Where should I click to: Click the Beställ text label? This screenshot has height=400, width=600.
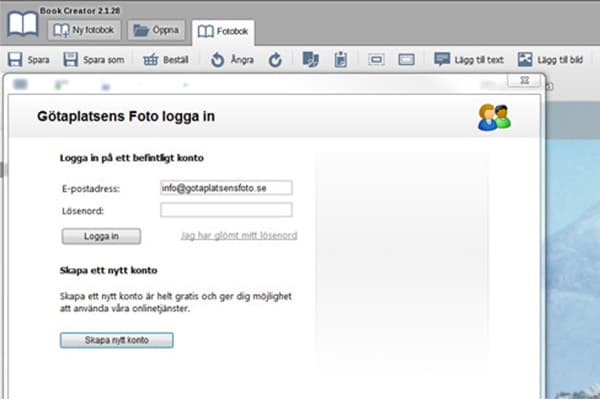point(176,60)
